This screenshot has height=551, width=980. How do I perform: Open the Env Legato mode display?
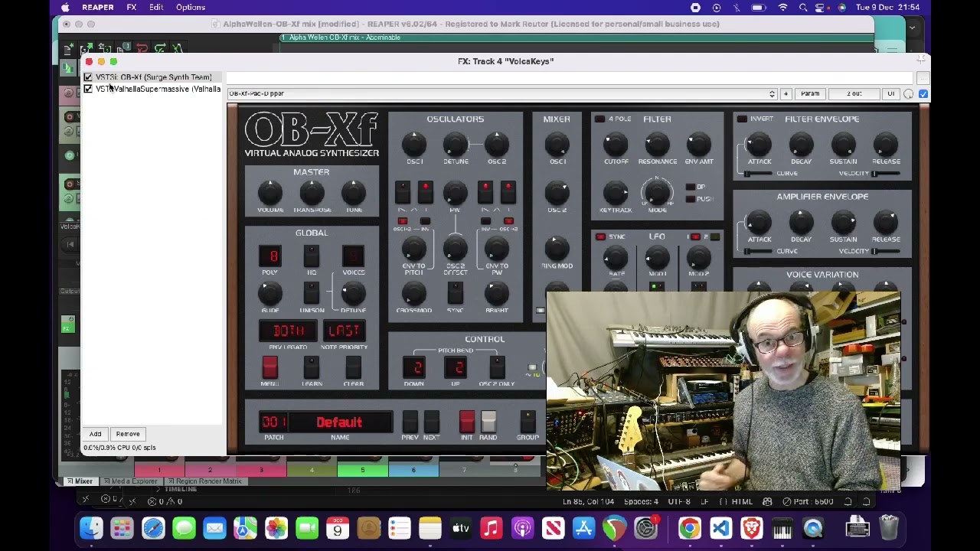tap(288, 331)
